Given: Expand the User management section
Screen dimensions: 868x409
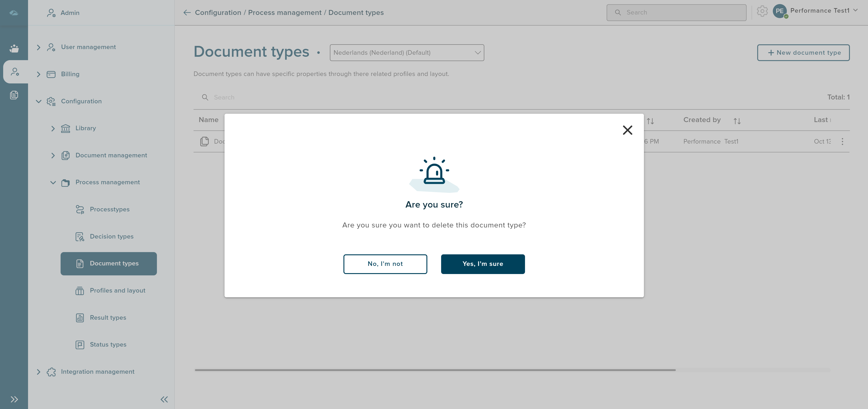Looking at the screenshot, I should click(x=38, y=47).
